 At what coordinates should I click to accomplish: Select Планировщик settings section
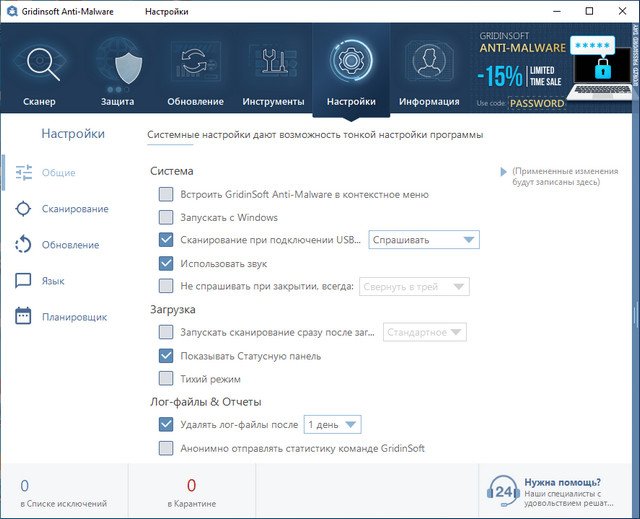pos(74,317)
